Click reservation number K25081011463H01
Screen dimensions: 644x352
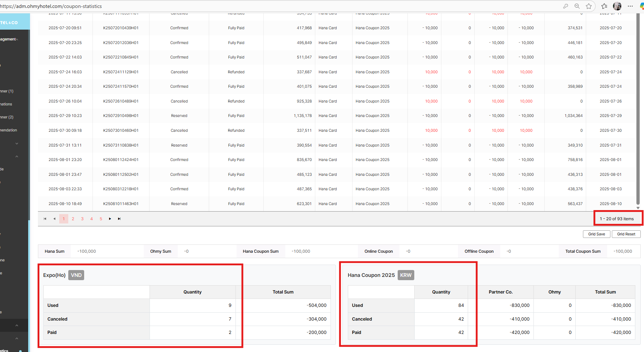pyautogui.click(x=121, y=204)
